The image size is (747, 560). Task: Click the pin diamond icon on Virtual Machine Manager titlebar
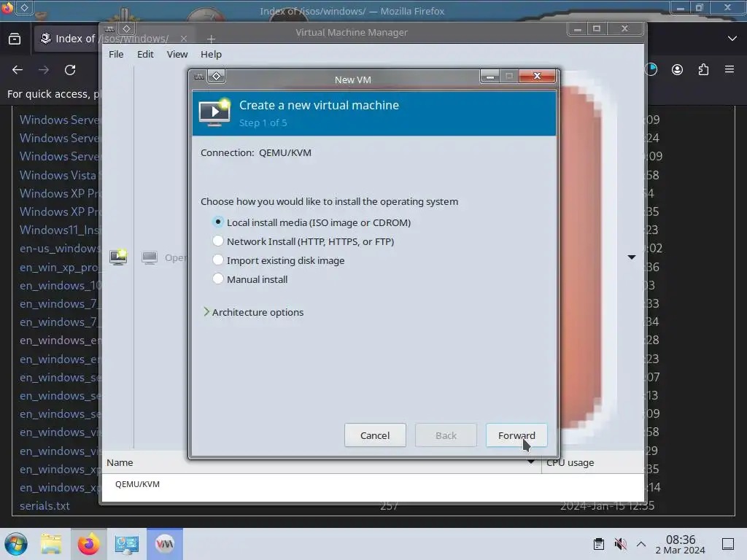point(126,28)
